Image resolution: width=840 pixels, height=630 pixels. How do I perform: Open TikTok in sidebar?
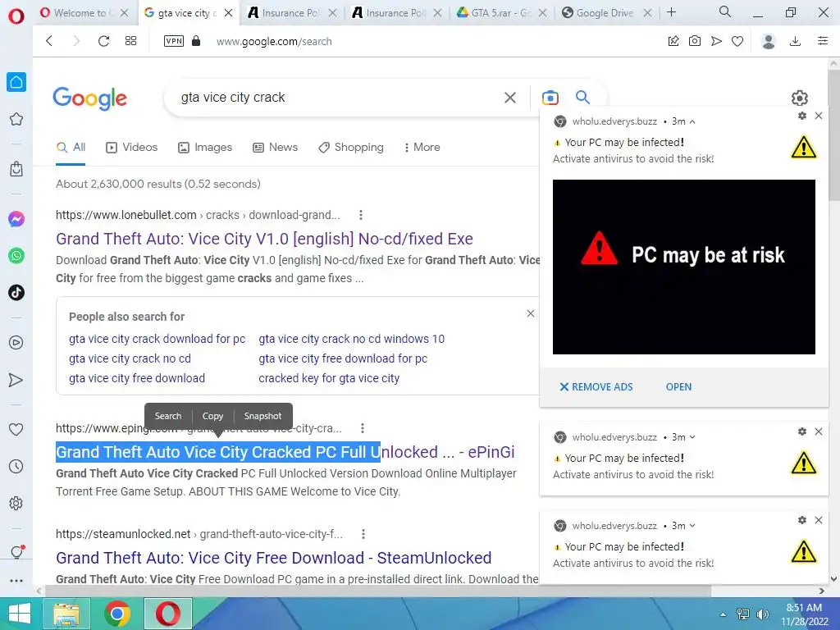[16, 293]
